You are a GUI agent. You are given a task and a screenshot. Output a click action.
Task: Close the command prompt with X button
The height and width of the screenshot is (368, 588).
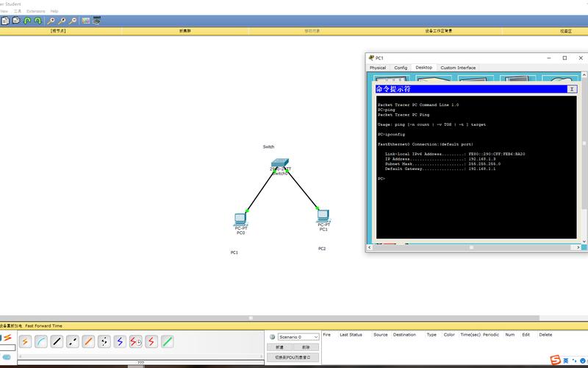572,89
